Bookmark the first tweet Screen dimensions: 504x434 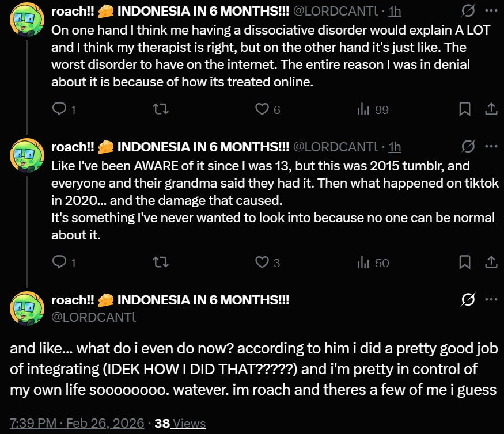[x=465, y=109]
